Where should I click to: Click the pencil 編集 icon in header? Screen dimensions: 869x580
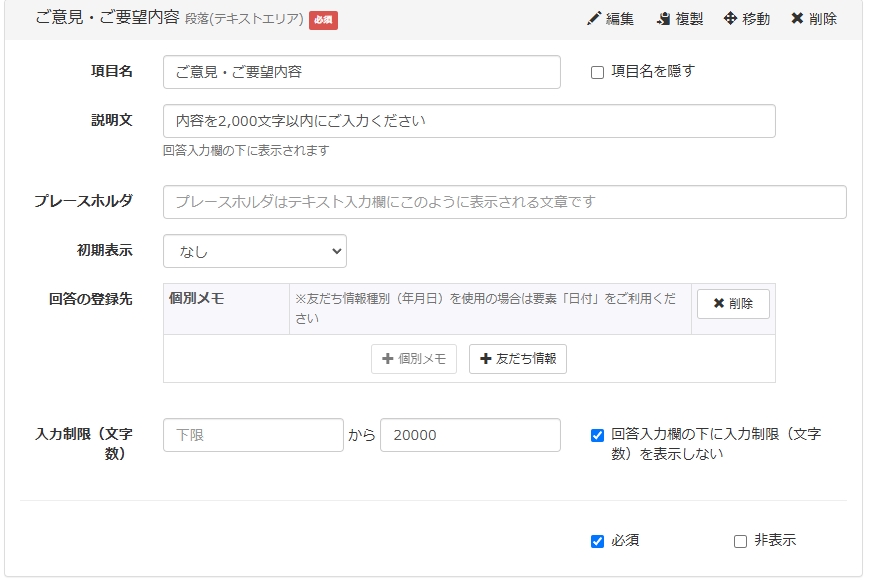pos(594,19)
